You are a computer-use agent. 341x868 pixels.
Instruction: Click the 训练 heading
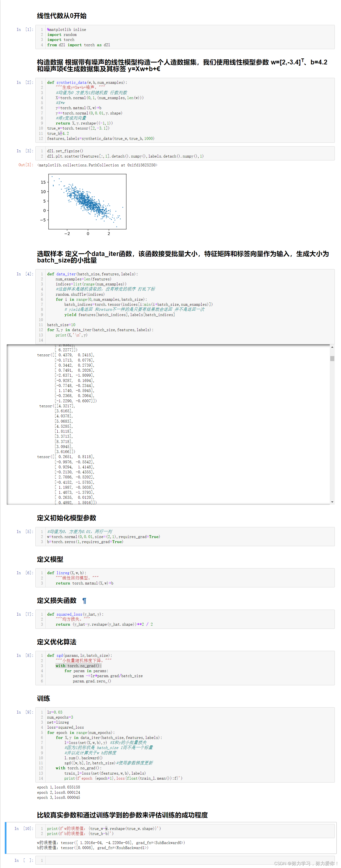point(44,698)
